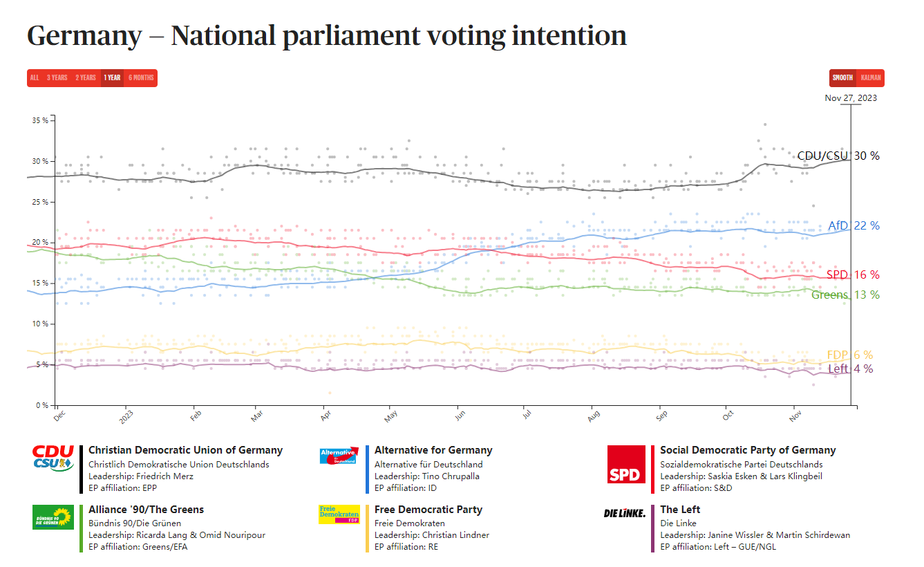Click the CDU/CSU 30 % chart label

tap(838, 156)
